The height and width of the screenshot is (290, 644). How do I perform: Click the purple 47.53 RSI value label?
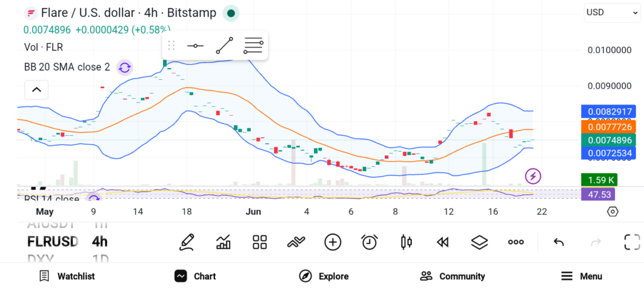(x=598, y=194)
